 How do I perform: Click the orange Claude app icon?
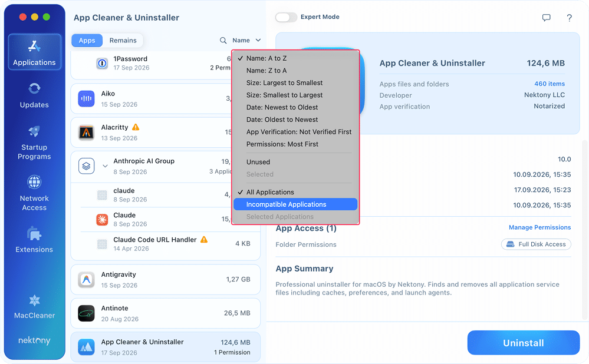(102, 219)
